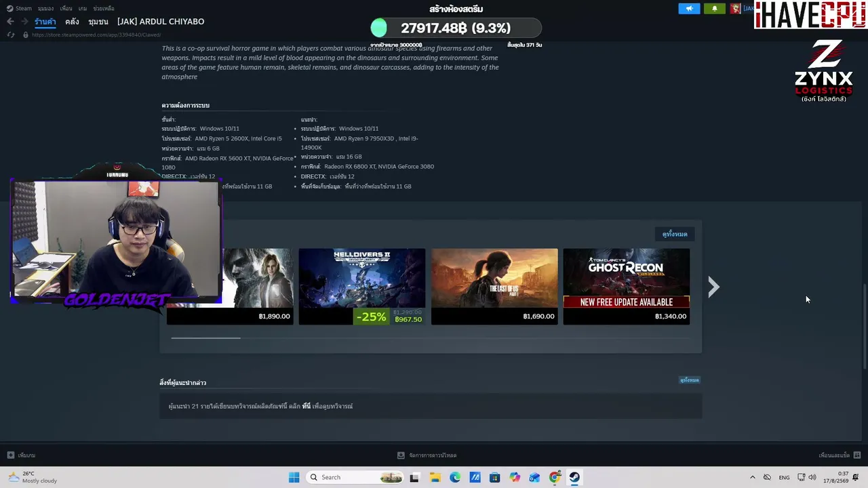
Task: Click the downloads icon in the bottom bar
Action: click(x=401, y=455)
